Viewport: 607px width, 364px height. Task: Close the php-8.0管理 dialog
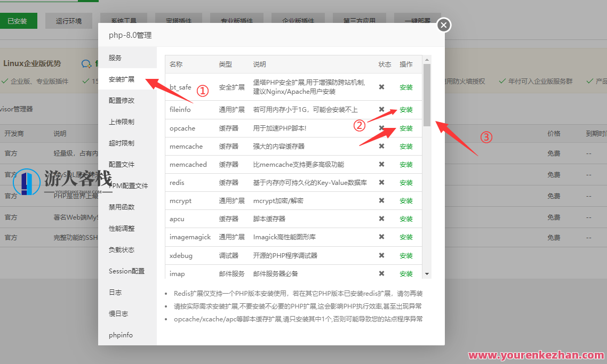pos(443,25)
